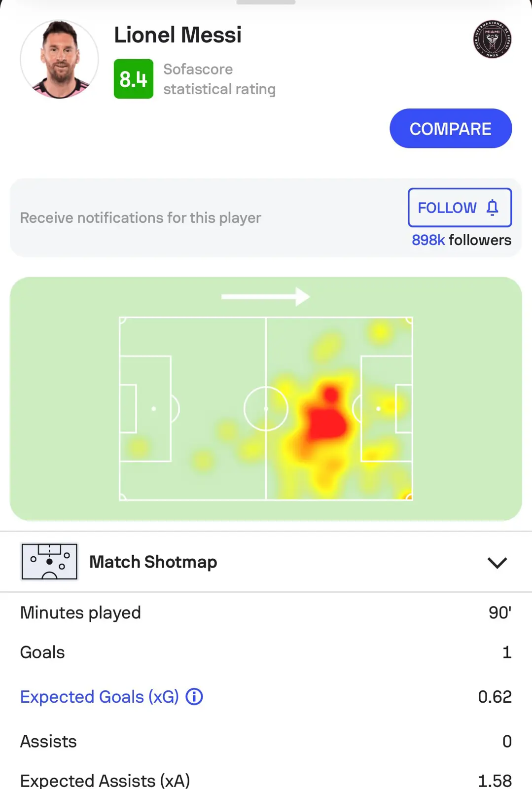Tap the Expected Goals info icon
This screenshot has height=789, width=532.
pos(194,697)
